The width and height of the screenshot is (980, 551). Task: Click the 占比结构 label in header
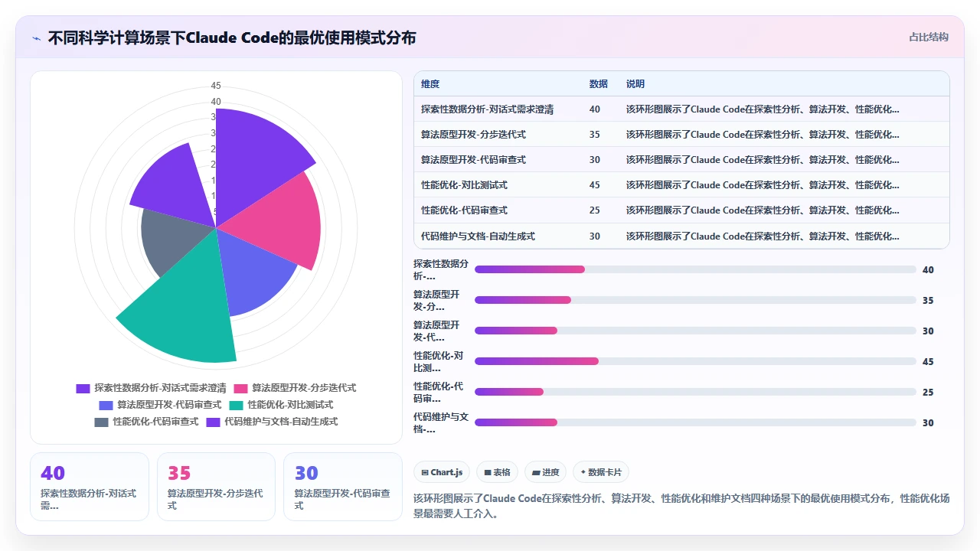[x=929, y=37]
